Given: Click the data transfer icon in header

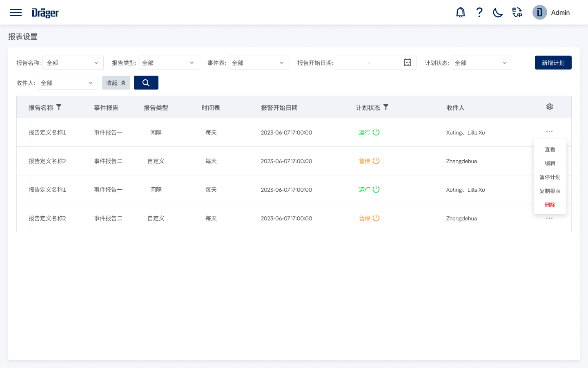Looking at the screenshot, I should point(517,12).
